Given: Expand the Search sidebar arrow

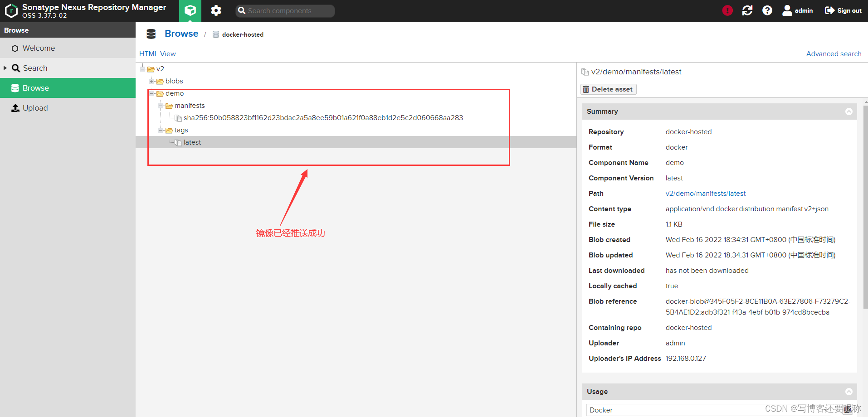Looking at the screenshot, I should pyautogui.click(x=5, y=68).
